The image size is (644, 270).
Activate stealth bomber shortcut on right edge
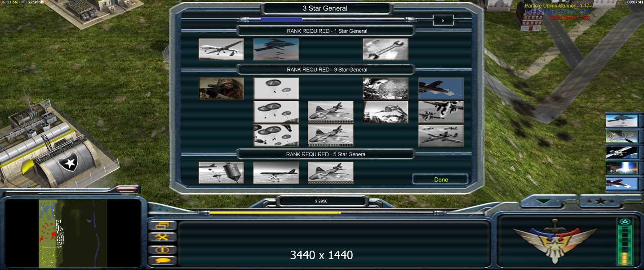click(622, 120)
